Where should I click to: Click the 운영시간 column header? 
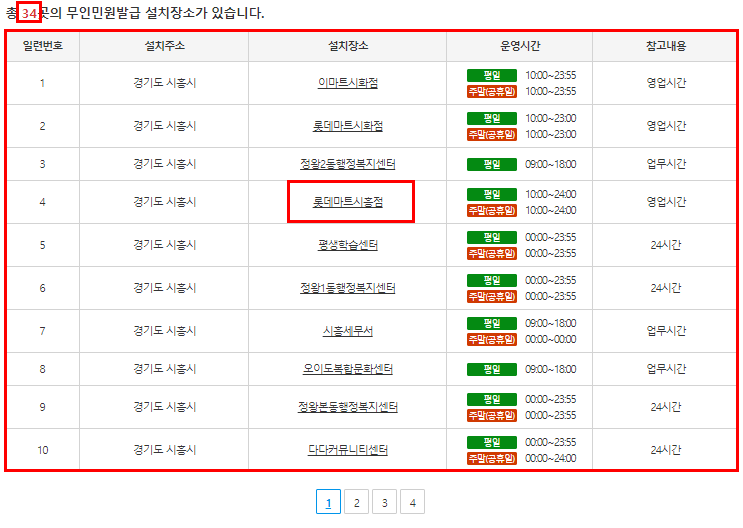click(x=520, y=46)
